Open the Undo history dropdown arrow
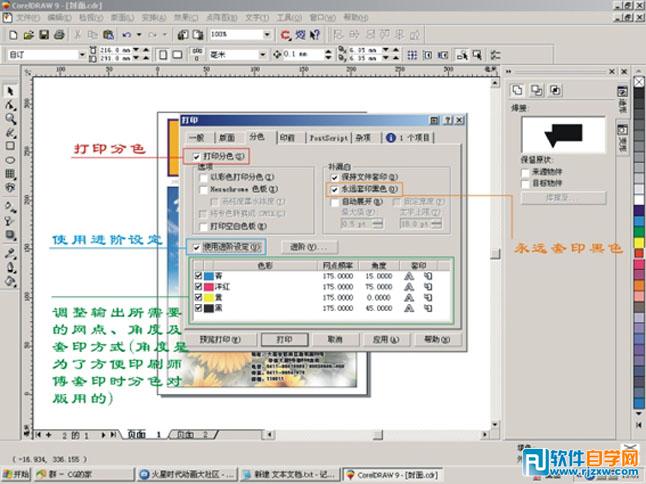 click(139, 35)
